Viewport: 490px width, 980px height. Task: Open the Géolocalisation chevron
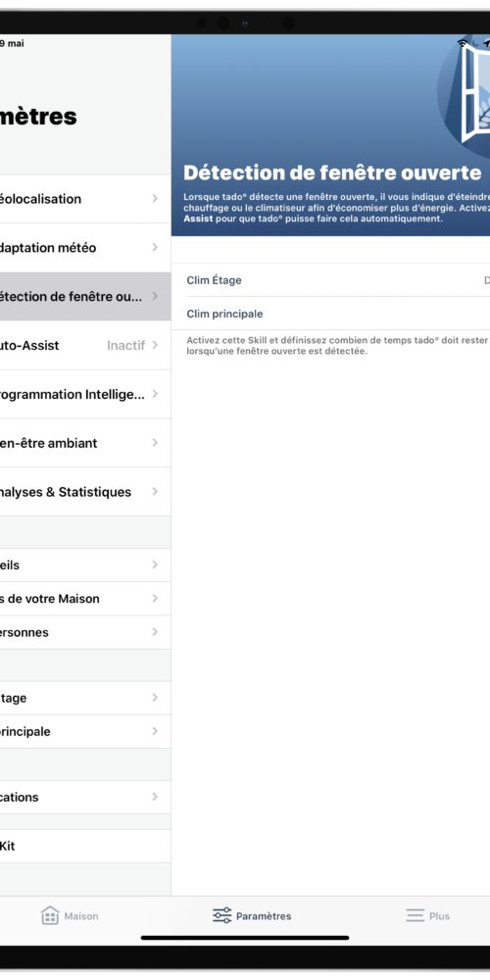[155, 199]
